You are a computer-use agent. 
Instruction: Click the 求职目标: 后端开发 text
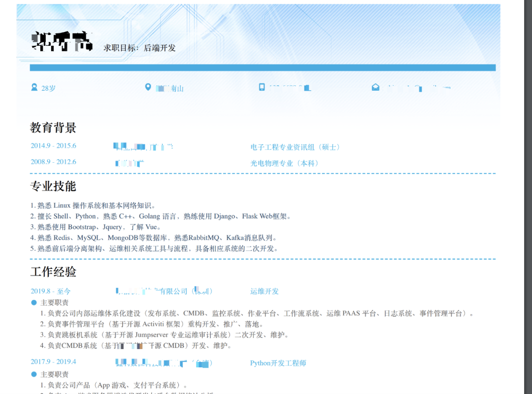click(139, 48)
